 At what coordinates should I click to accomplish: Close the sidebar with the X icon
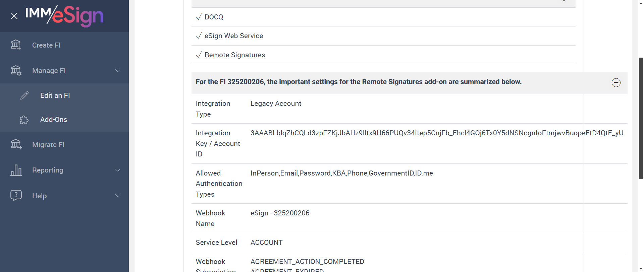pyautogui.click(x=14, y=16)
